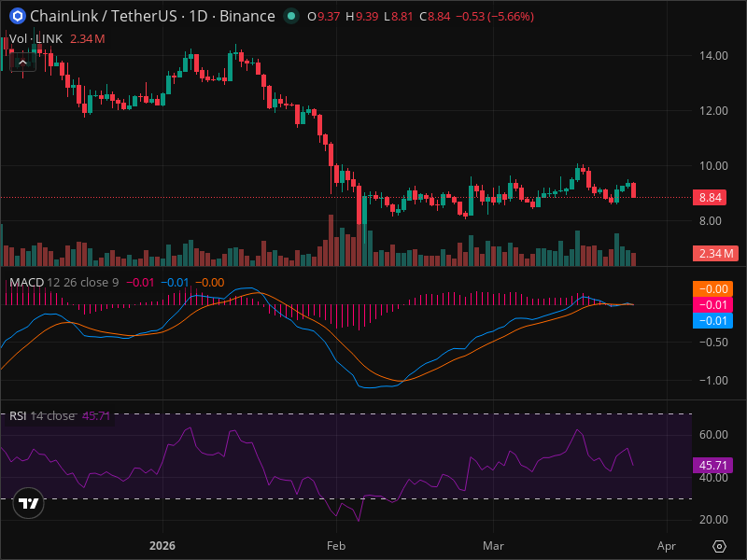Open the ChainLink / TetherUS symbol title

[x=152, y=16]
